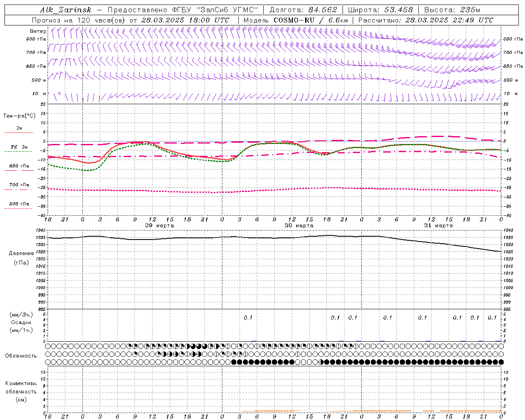525x420 pixels.
Task: Click the Облачность cloud cover label
Action: 21,356
